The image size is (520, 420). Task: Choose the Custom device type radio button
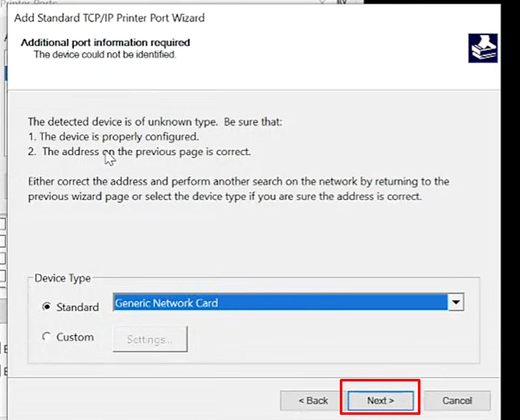coord(47,337)
